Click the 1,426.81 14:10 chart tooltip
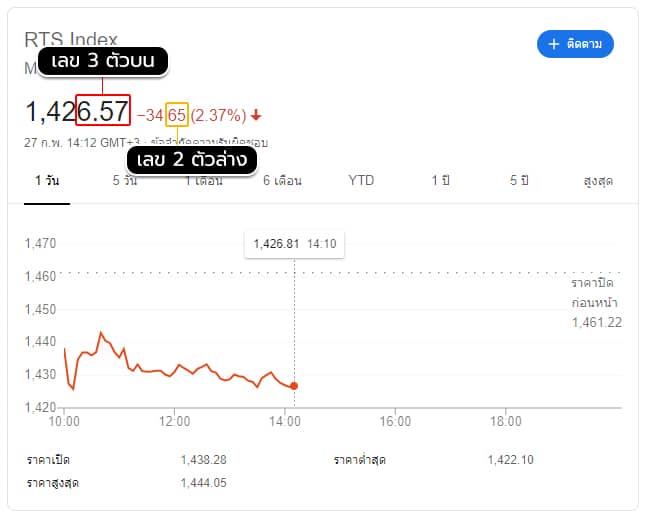This screenshot has height=518, width=647. [295, 244]
